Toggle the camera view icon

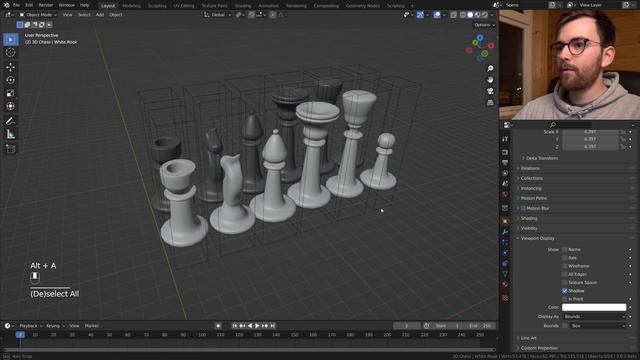click(x=490, y=91)
